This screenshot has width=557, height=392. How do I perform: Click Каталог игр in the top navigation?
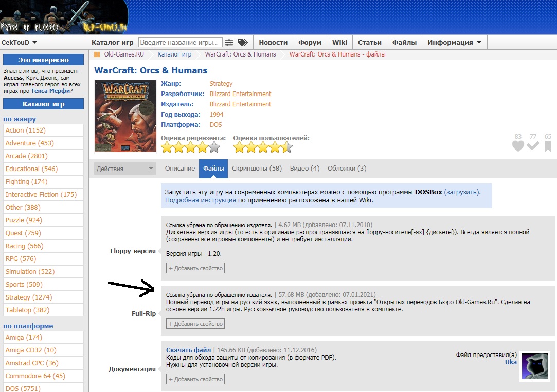[112, 42]
